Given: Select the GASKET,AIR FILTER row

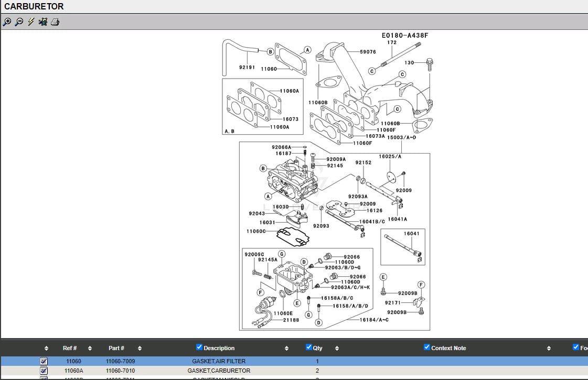Looking at the screenshot, I should coord(219,361).
